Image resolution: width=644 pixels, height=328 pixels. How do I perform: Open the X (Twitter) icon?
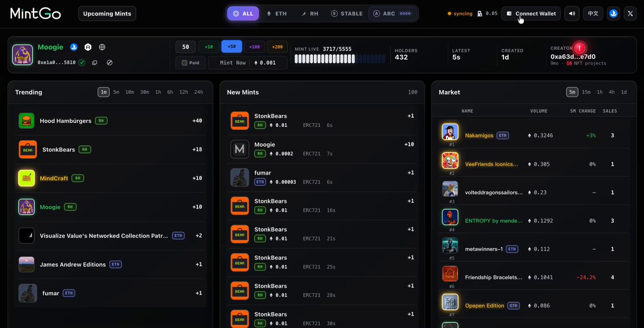pos(630,13)
